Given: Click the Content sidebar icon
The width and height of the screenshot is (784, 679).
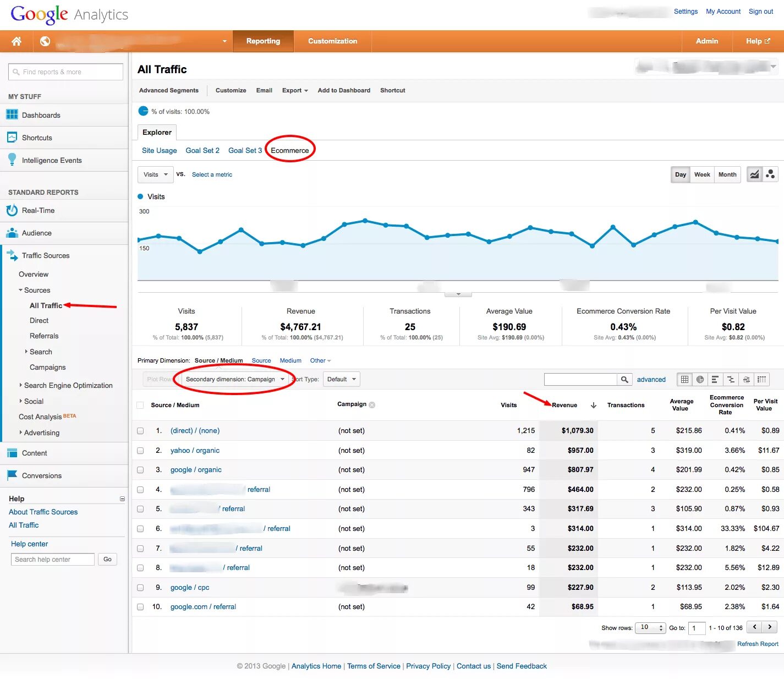Looking at the screenshot, I should click(12, 453).
